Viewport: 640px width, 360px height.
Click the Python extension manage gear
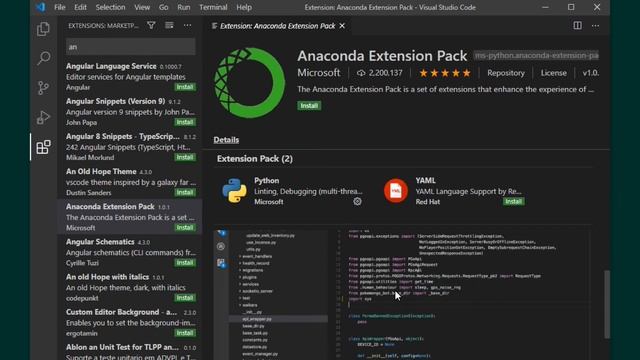[357, 201]
